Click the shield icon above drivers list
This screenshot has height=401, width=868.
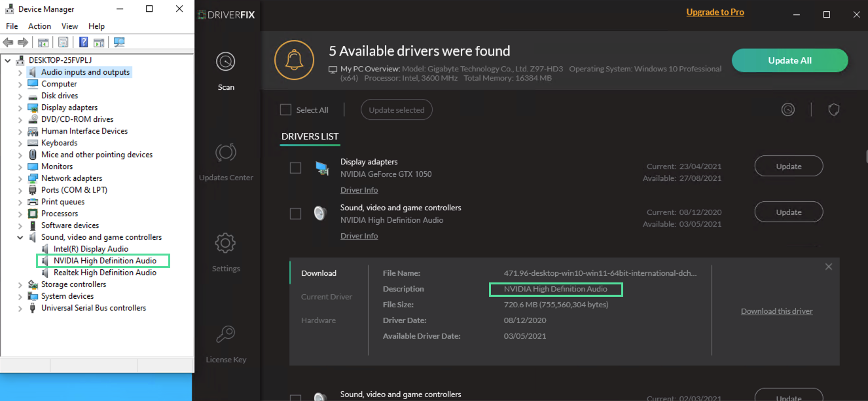[834, 110]
